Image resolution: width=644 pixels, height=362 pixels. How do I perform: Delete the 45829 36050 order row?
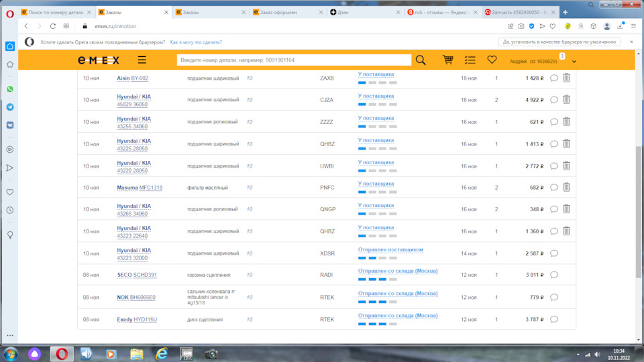[566, 99]
